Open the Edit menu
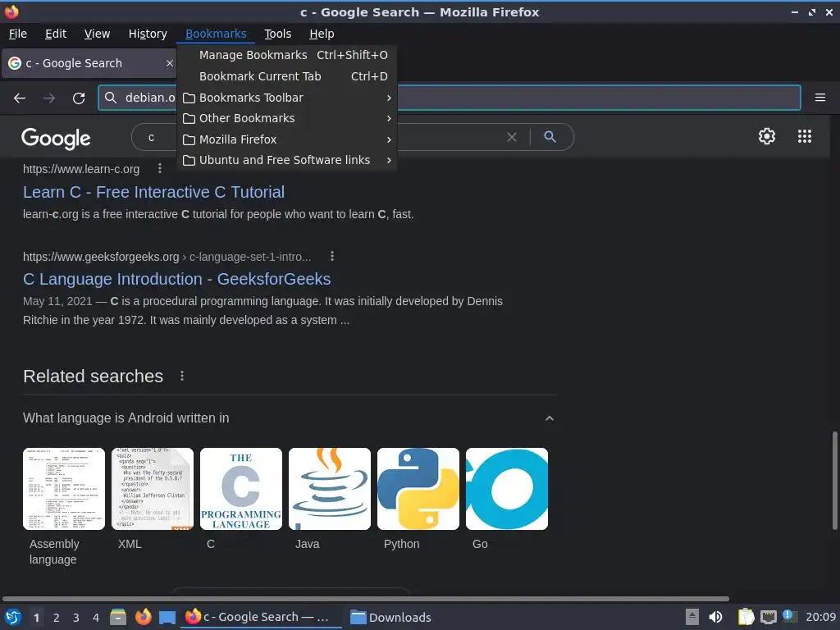Viewport: 840px width, 630px height. [x=56, y=34]
